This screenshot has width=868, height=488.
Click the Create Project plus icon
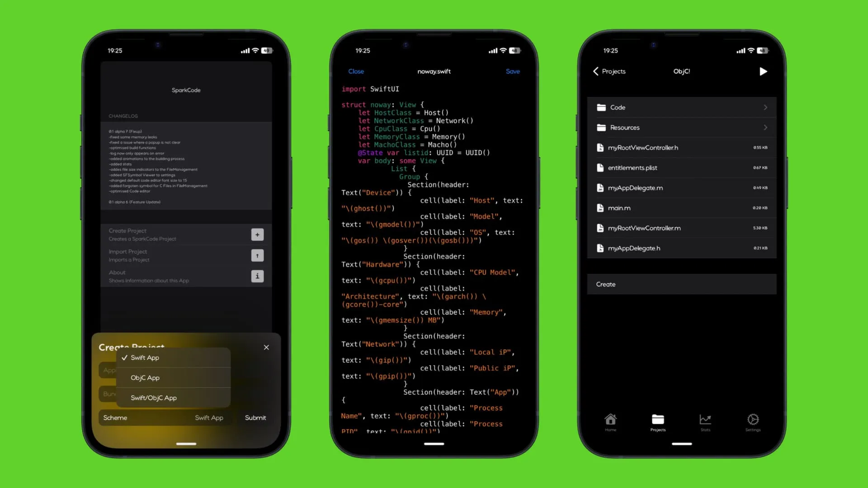[258, 234]
